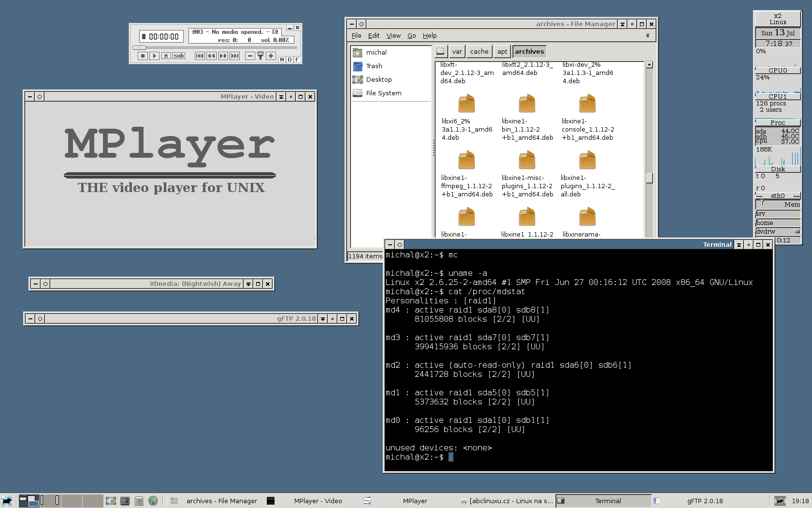Select MPlayer double size 'D' button
812x508 pixels.
tap(290, 60)
